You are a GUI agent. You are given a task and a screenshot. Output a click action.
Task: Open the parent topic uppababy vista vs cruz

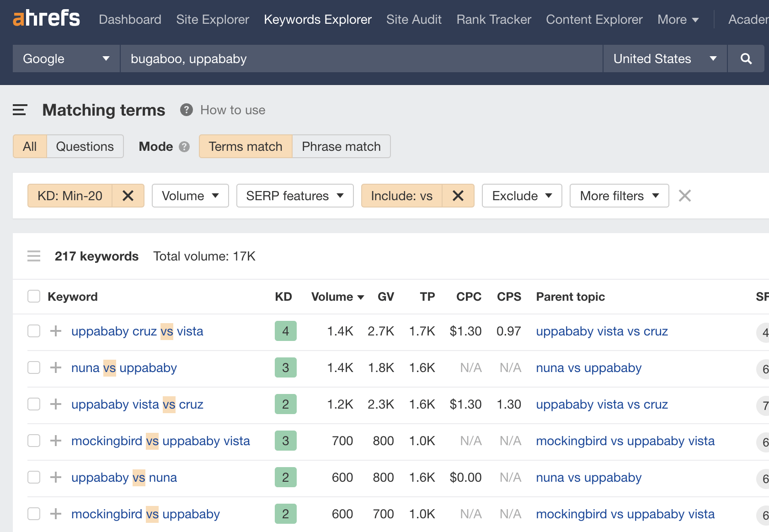(602, 331)
